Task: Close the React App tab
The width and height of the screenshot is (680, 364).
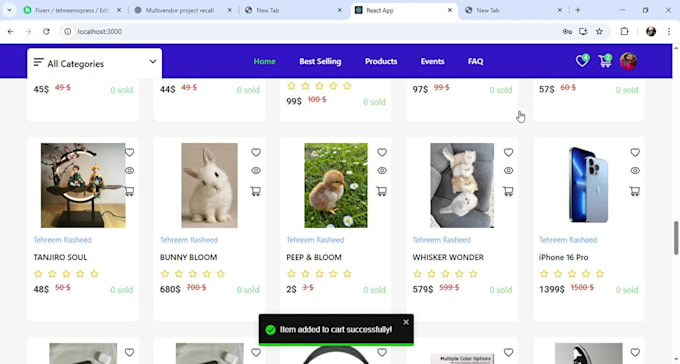Action: point(450,10)
